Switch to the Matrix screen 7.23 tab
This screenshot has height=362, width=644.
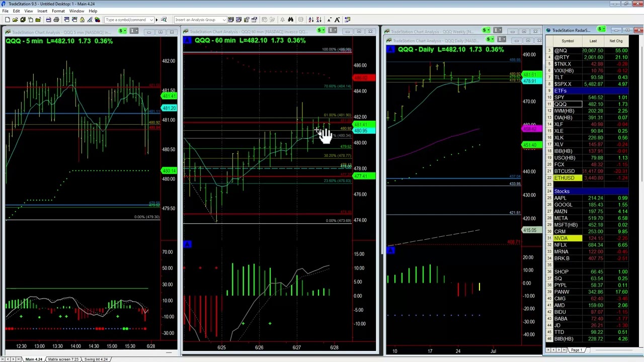click(x=63, y=359)
